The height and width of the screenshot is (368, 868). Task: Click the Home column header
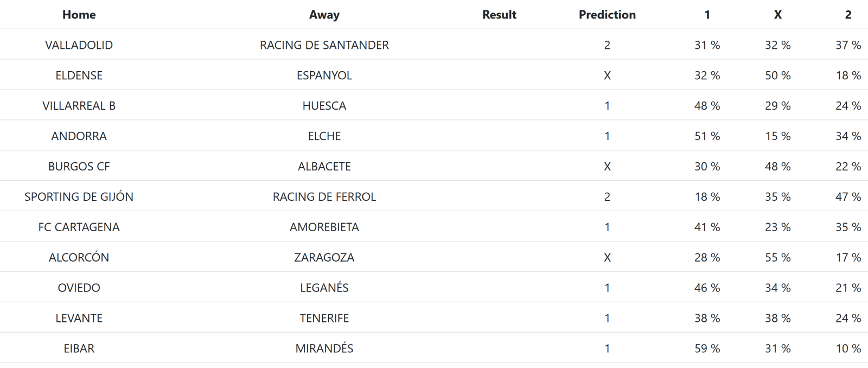point(79,15)
